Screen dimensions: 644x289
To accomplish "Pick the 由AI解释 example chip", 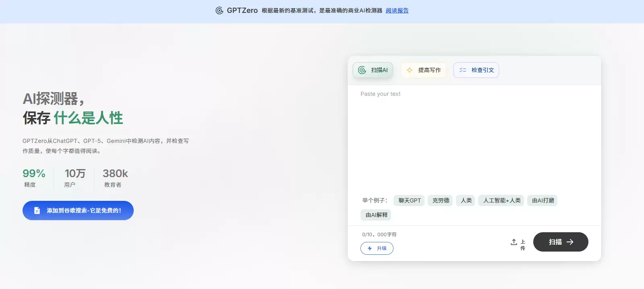I will [x=376, y=215].
